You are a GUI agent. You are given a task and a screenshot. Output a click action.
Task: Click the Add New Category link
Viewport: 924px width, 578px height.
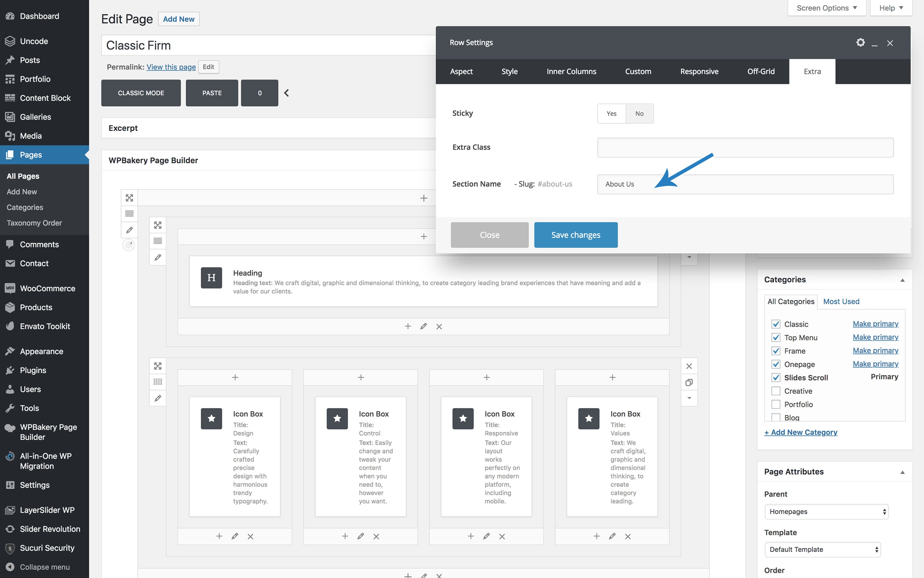pyautogui.click(x=800, y=432)
